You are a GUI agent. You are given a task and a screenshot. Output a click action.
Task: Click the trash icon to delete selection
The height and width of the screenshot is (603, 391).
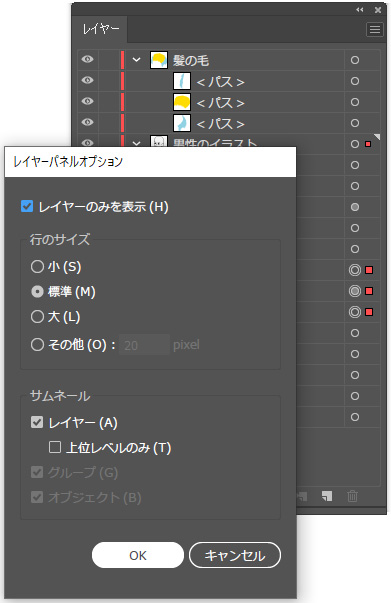(x=352, y=496)
